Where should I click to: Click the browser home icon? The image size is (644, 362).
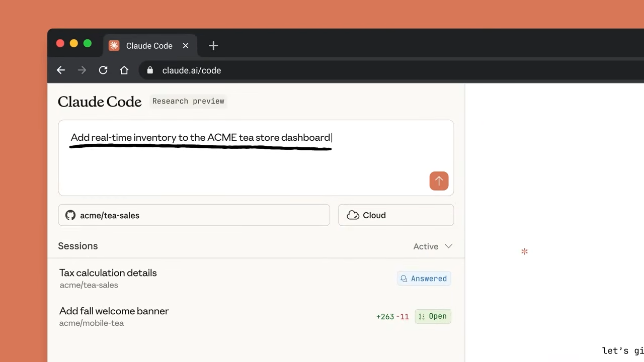(x=124, y=70)
